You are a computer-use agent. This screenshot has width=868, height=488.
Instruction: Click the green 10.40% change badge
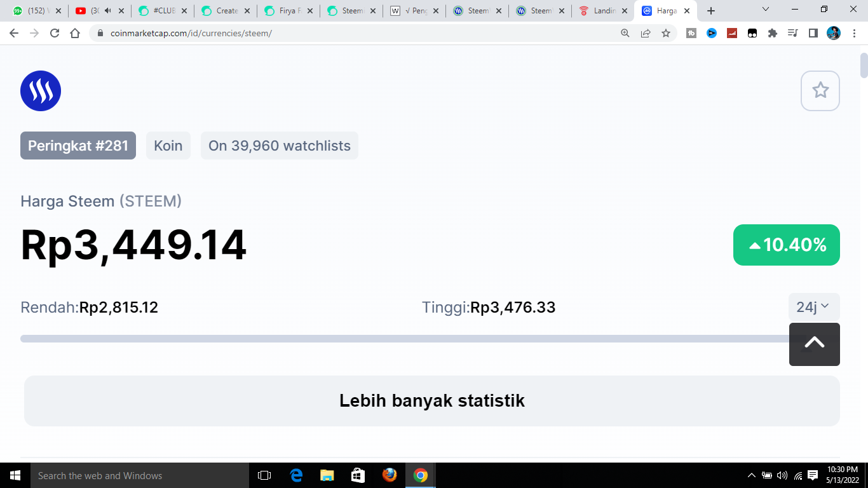[787, 245]
